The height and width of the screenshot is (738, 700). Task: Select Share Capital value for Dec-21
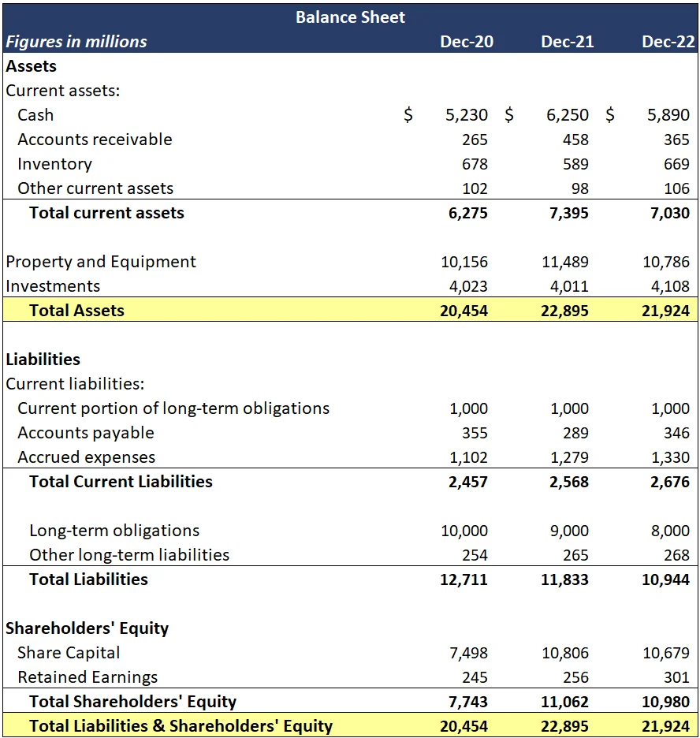[x=566, y=653]
